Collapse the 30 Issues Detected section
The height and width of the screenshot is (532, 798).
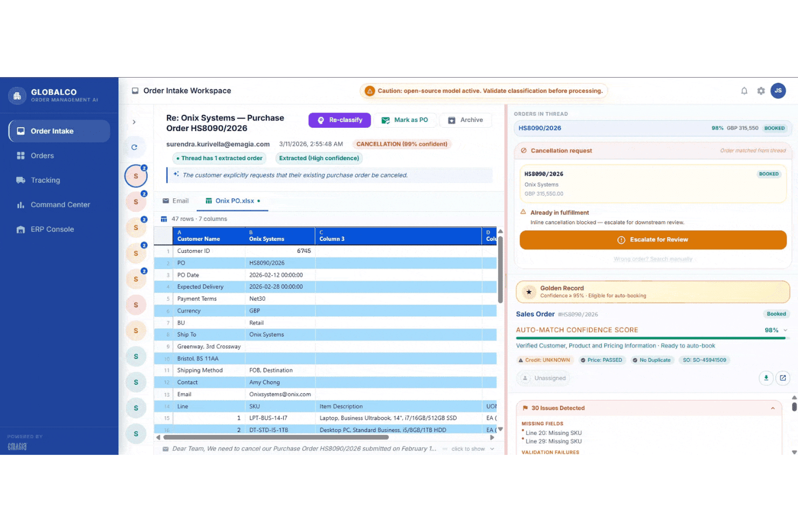pyautogui.click(x=773, y=408)
